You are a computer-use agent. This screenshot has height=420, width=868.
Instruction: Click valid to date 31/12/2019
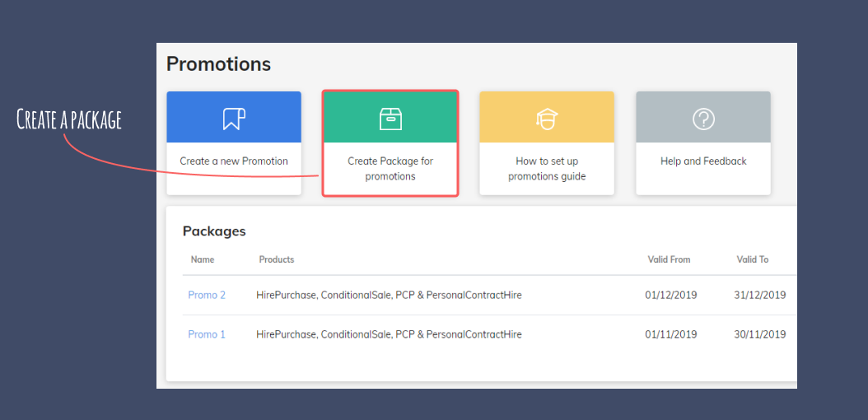coord(760,295)
